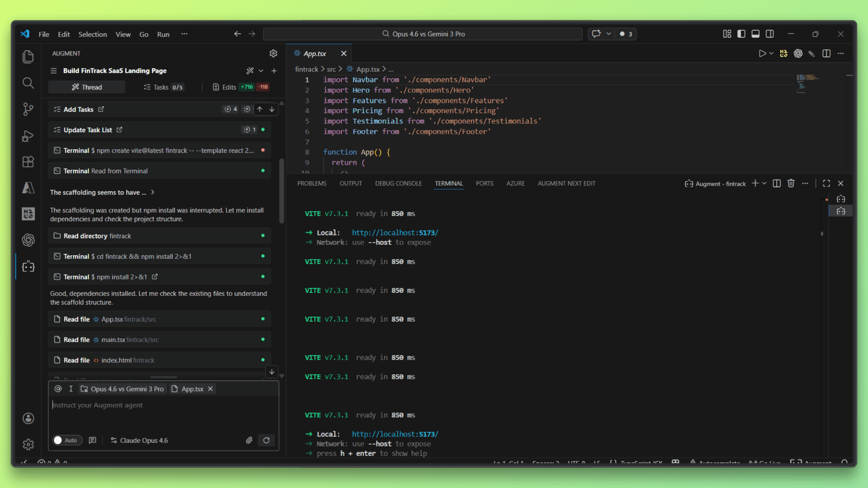Kill terminal with the trash icon

tap(791, 183)
